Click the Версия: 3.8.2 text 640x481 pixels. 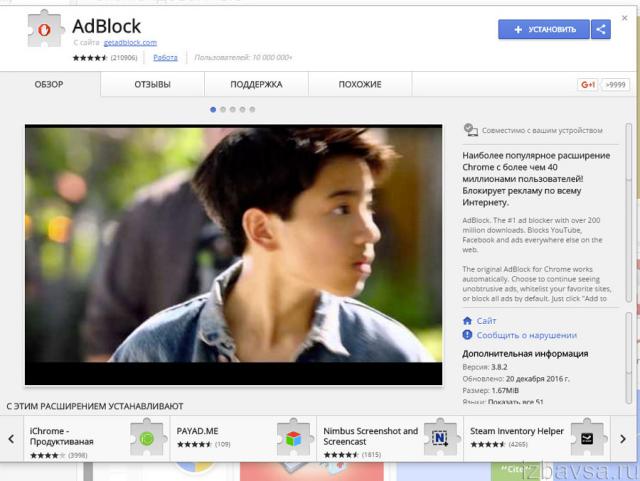[485, 367]
